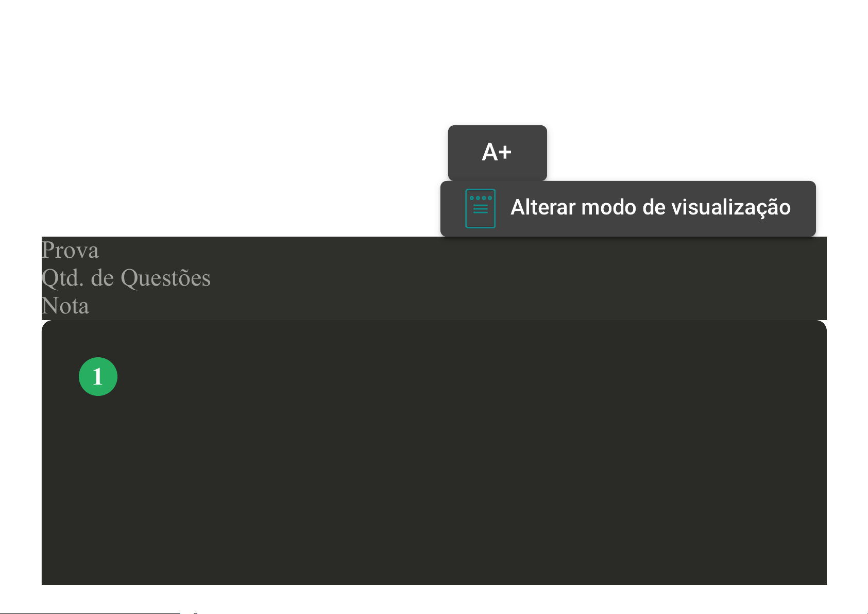Click the 'Nota' header label
This screenshot has width=868, height=614.
[65, 306]
